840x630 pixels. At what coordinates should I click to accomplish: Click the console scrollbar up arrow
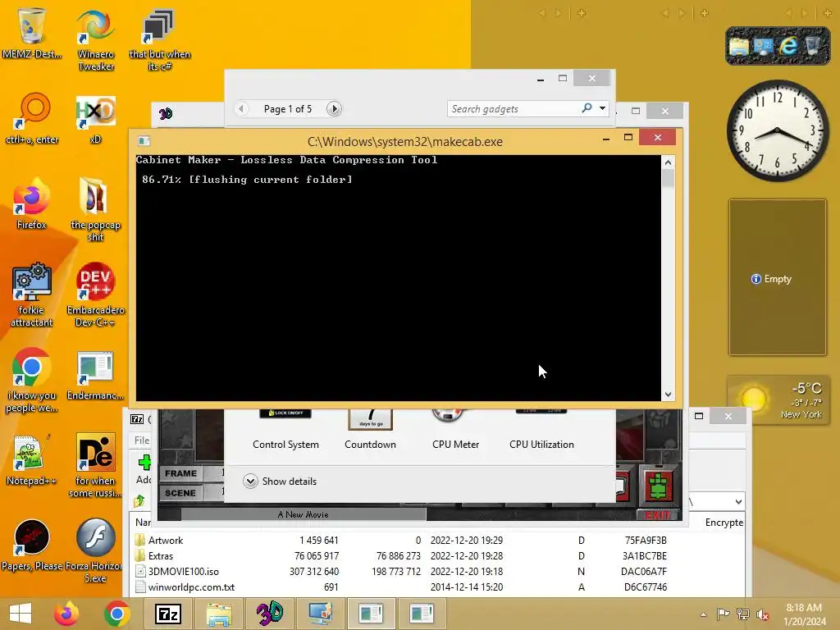tap(668, 162)
